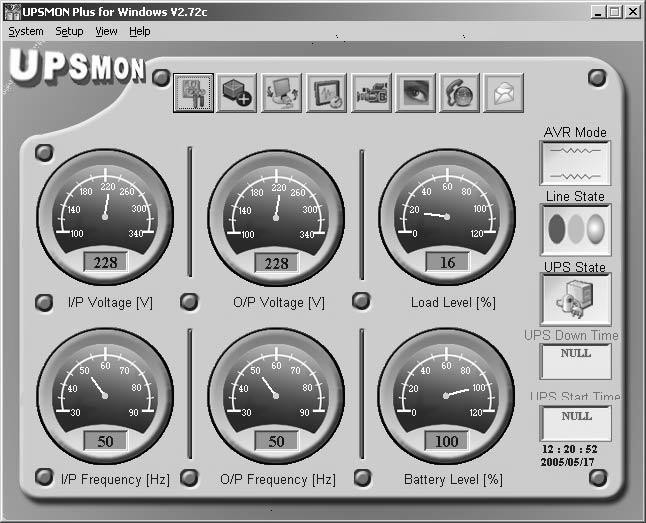Click the UPS Down Time field
646x523 pixels.
pos(575,360)
